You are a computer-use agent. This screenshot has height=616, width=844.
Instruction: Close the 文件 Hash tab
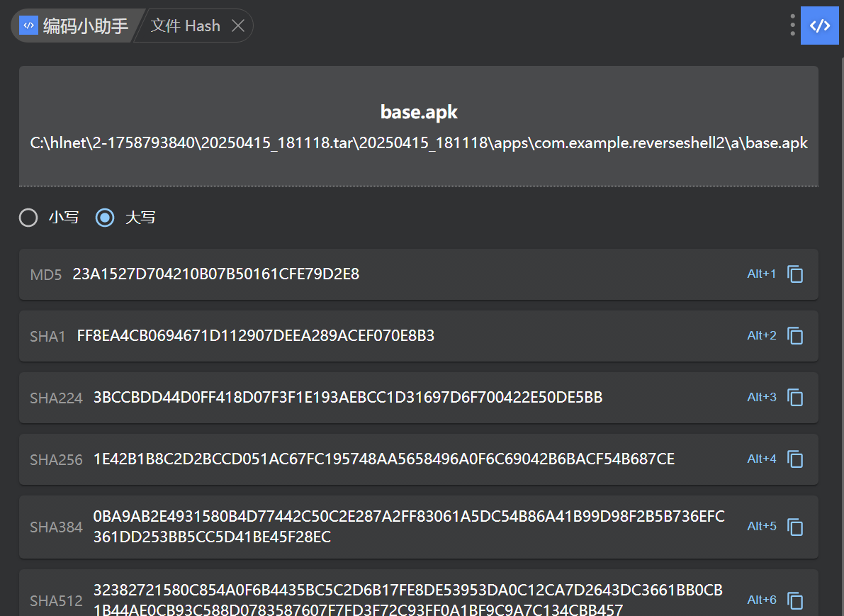[x=239, y=26]
